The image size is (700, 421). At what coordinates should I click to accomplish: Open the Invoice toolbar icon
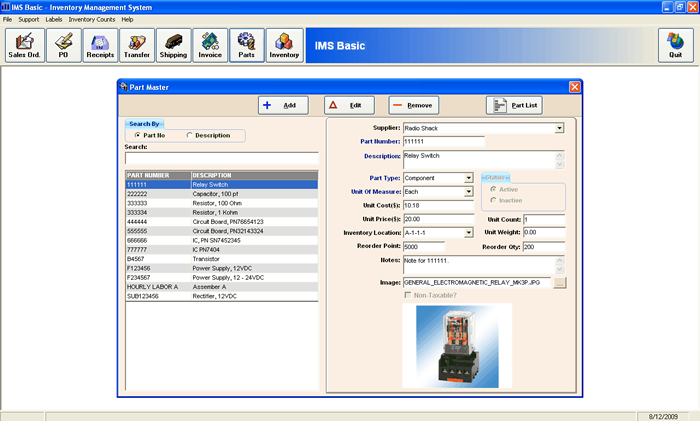210,45
